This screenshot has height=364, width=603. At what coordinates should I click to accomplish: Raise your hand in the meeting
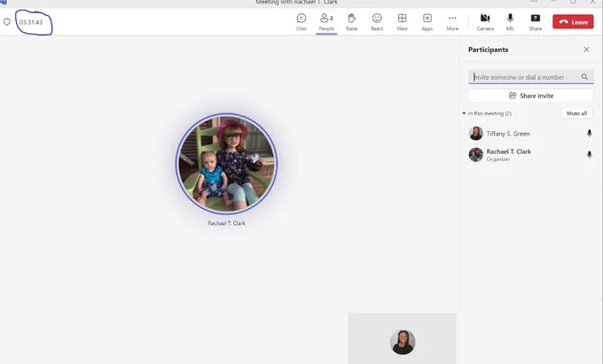pos(351,22)
